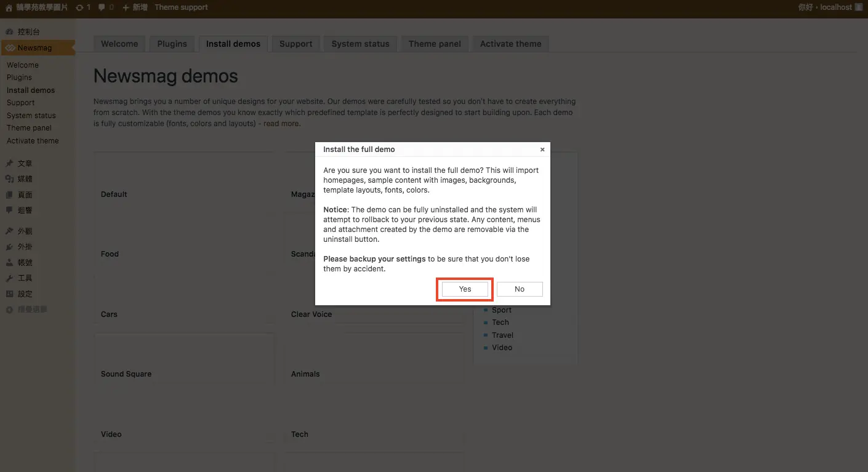868x472 pixels.
Task: Select the Cars demo card
Action: click(x=184, y=298)
